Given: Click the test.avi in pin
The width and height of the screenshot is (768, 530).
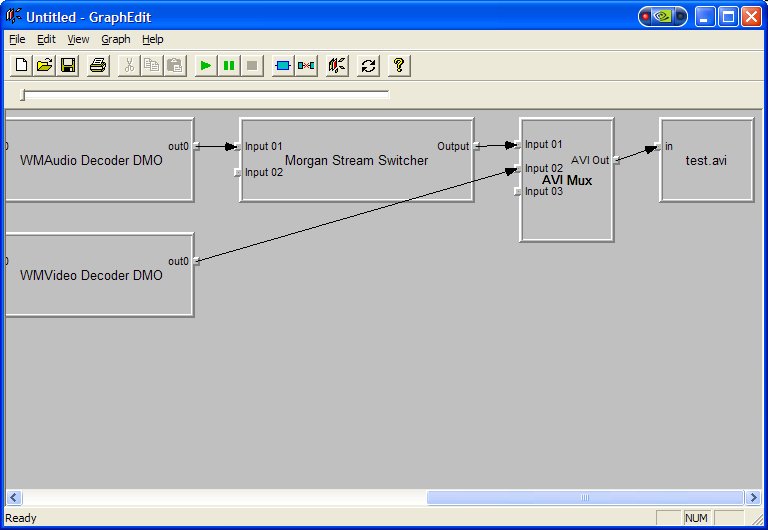Looking at the screenshot, I should [658, 146].
